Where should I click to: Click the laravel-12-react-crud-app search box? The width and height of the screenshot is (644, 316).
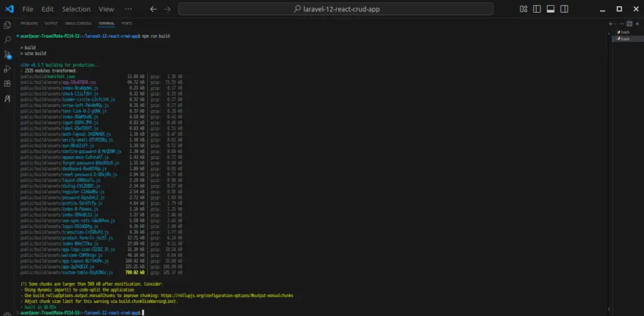click(336, 9)
